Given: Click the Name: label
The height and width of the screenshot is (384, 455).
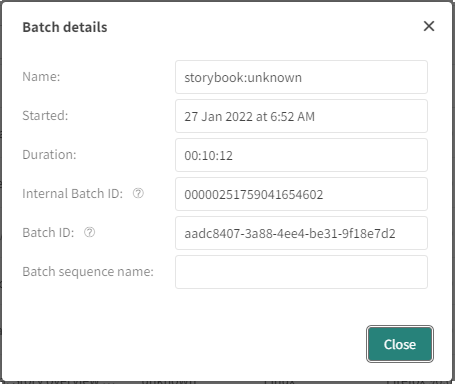Looking at the screenshot, I should (x=41, y=77).
